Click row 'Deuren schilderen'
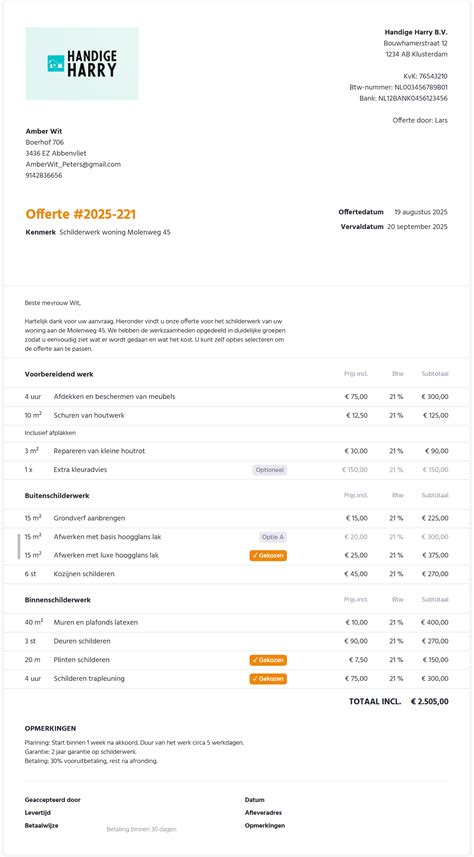This screenshot has width=474, height=857. pyautogui.click(x=237, y=641)
